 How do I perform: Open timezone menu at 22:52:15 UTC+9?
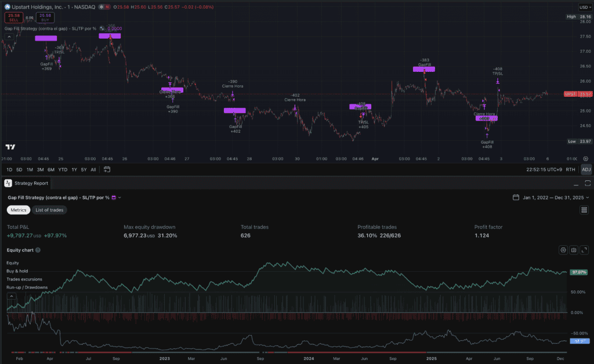pyautogui.click(x=544, y=169)
